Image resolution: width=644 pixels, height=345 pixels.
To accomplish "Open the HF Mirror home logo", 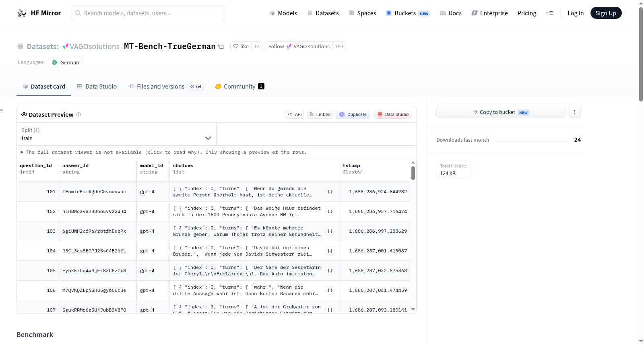I will tap(39, 13).
